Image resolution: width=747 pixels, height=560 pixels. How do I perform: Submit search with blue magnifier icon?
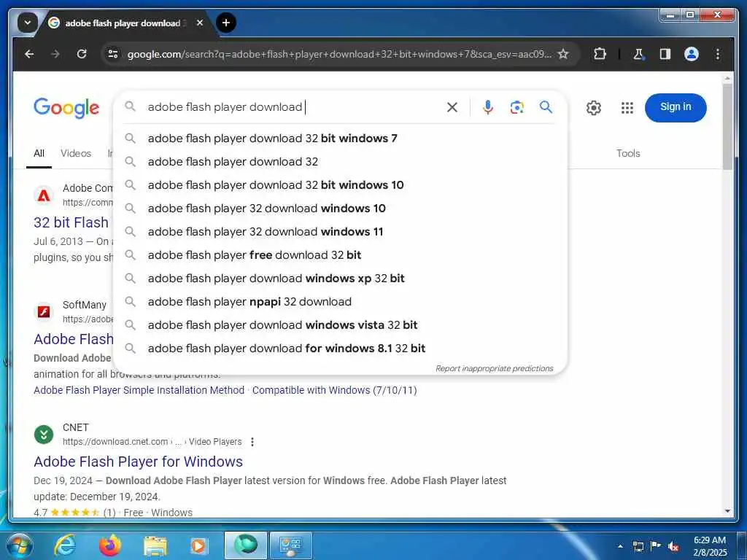tap(546, 107)
